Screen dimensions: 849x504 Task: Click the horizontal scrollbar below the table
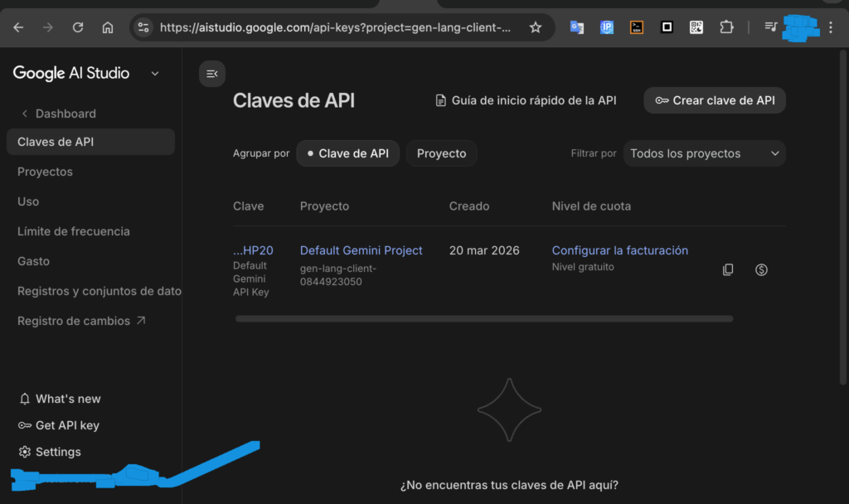pyautogui.click(x=483, y=318)
